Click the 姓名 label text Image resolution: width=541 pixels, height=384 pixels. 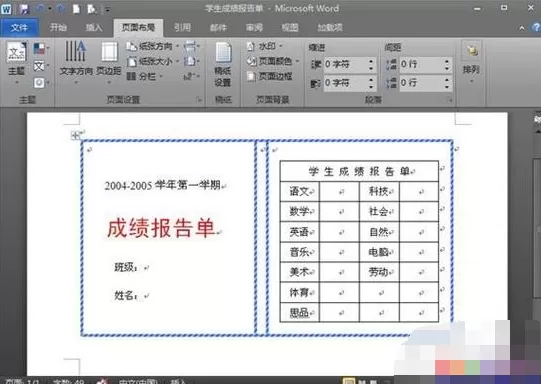[x=126, y=295]
